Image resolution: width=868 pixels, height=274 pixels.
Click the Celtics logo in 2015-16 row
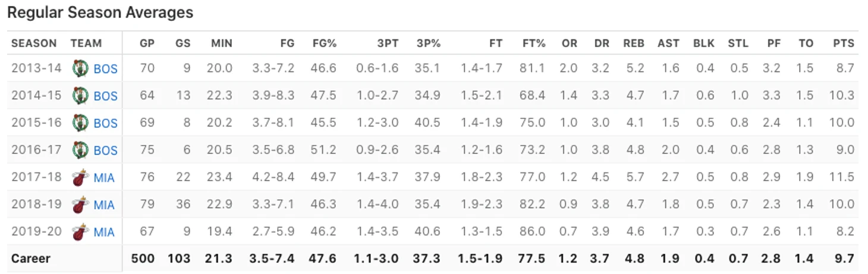[x=80, y=122]
